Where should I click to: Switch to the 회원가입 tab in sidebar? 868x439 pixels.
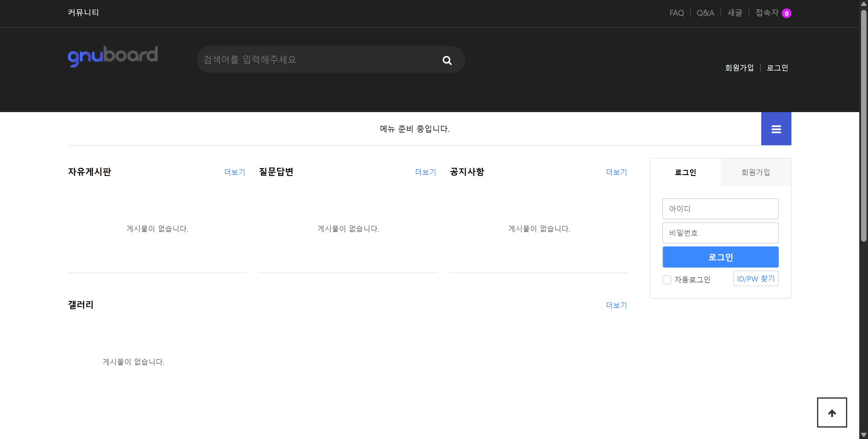[756, 172]
